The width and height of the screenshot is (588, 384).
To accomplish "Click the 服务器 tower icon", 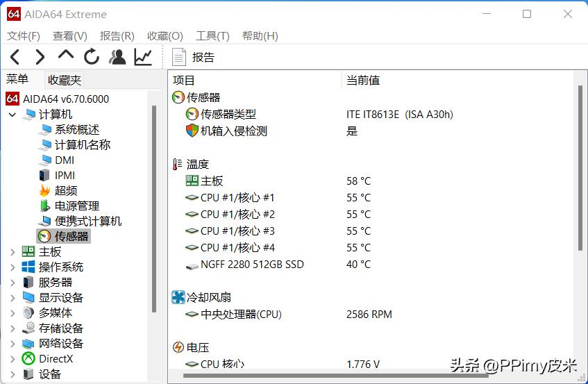I will (28, 282).
